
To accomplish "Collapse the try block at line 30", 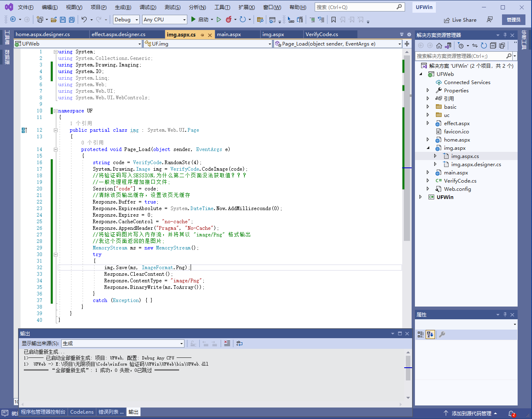I will [x=55, y=254].
